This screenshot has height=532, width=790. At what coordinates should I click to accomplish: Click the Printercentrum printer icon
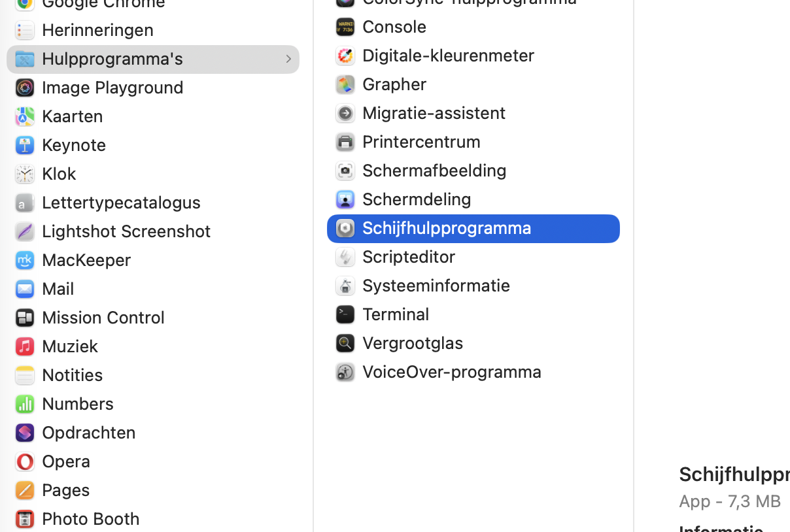click(345, 142)
